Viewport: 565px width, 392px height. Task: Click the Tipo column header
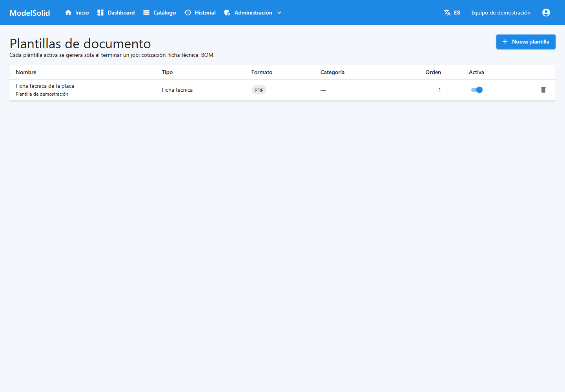[x=167, y=72]
